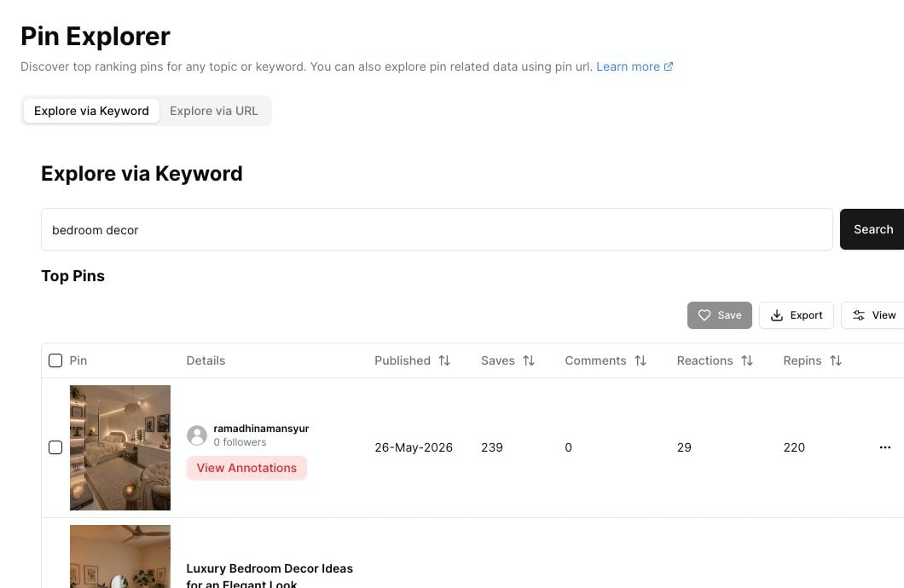Click the 0 followers text
This screenshot has width=904, height=588.
pos(240,442)
